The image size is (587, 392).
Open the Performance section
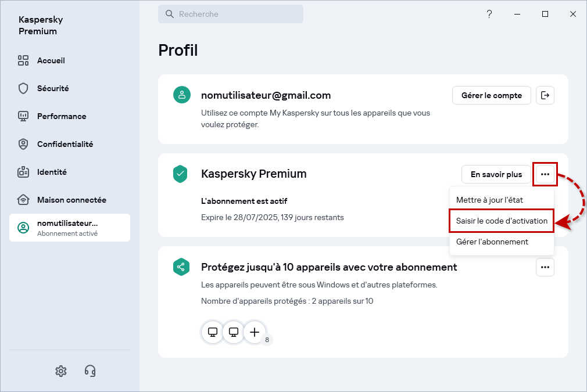coord(61,116)
